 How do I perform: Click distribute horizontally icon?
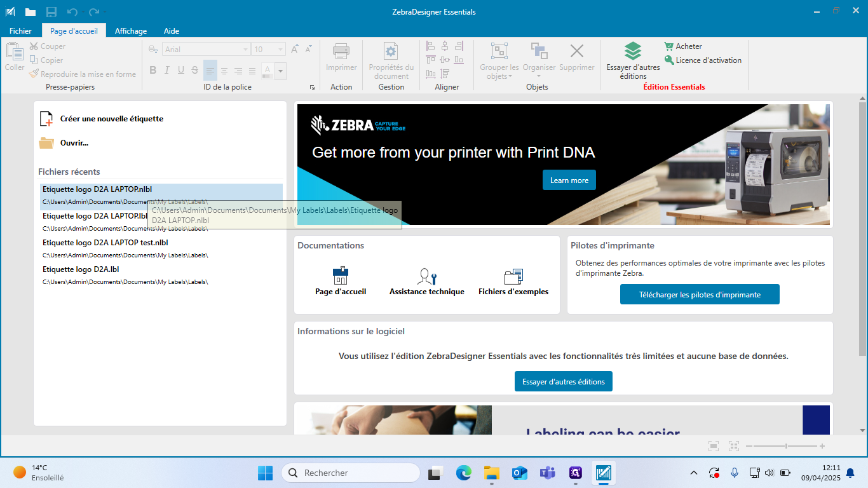coord(430,74)
